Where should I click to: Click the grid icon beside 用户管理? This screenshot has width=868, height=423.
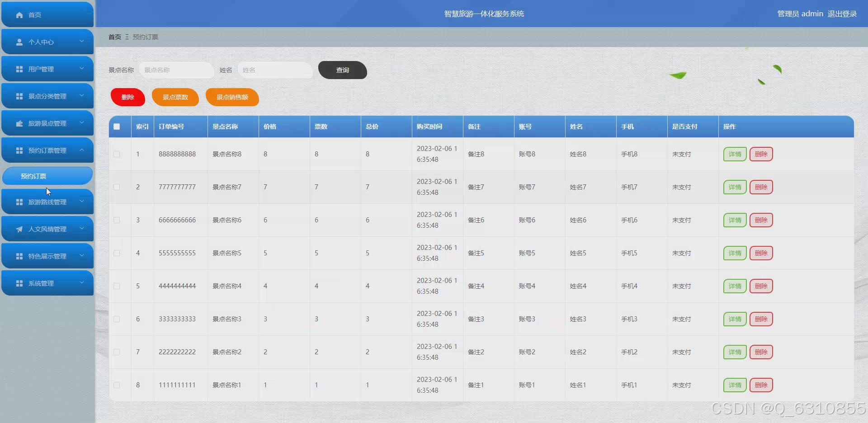[x=19, y=69]
